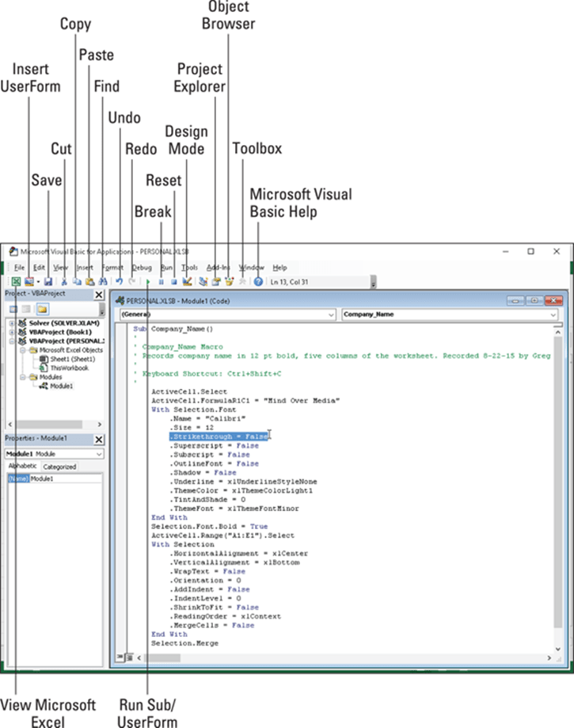Open the Run menu

click(166, 268)
